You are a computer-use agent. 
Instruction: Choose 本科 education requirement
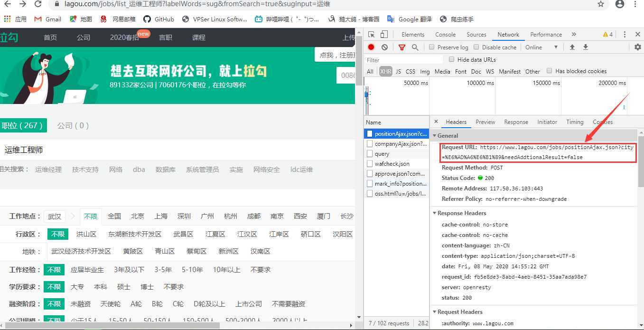pyautogui.click(x=101, y=287)
